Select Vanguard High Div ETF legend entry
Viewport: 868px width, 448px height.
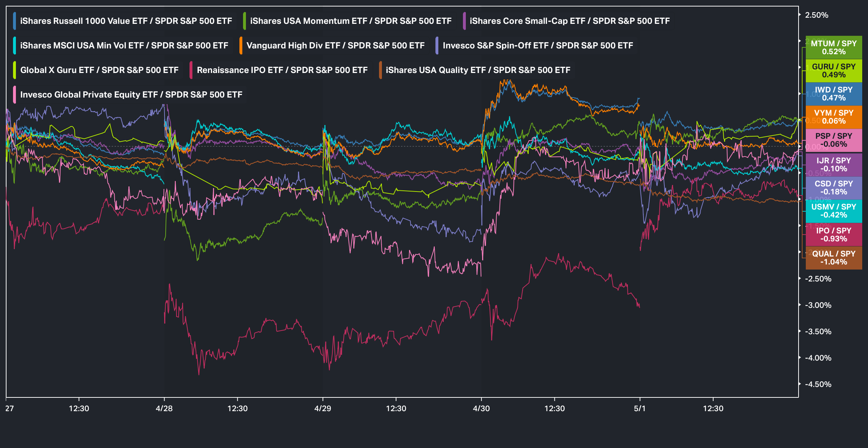click(x=332, y=46)
